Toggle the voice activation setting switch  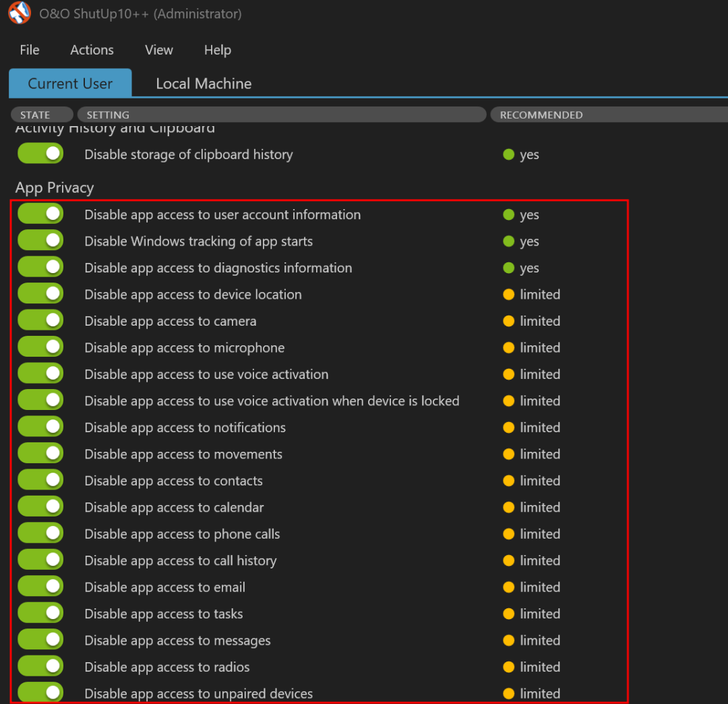[x=40, y=374]
